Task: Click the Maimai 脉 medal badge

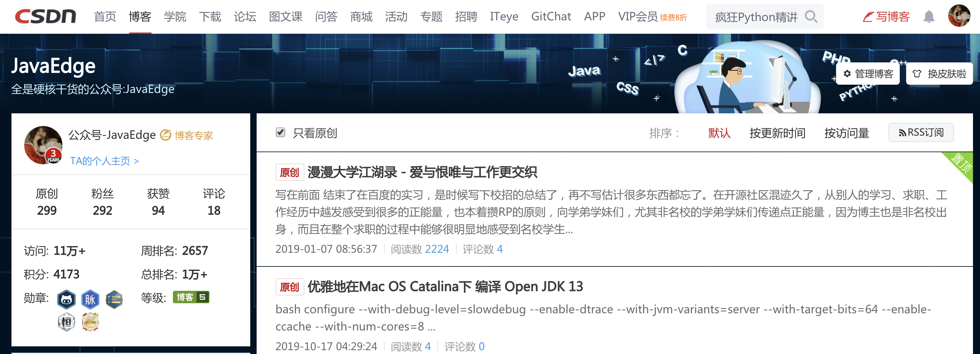Action: 90,299
